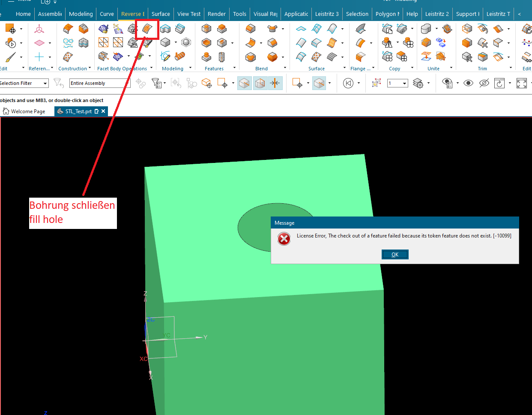
Task: Click the first orange edge blend icon
Action: [x=251, y=29]
